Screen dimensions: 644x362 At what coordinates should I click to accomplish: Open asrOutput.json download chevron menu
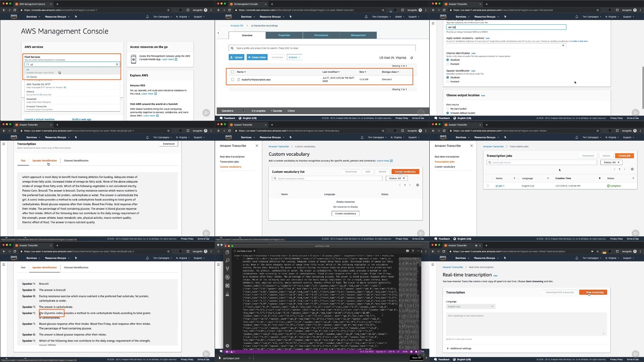coord(250,358)
